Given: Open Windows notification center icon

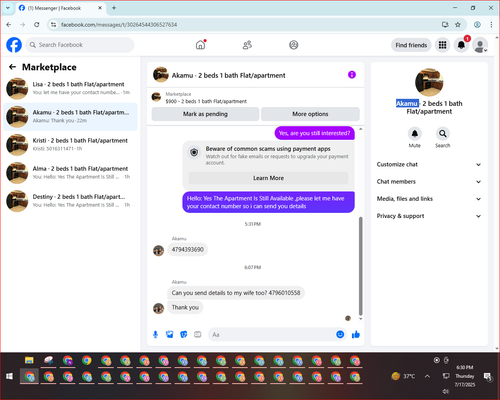Looking at the screenshot, I should click(x=488, y=376).
